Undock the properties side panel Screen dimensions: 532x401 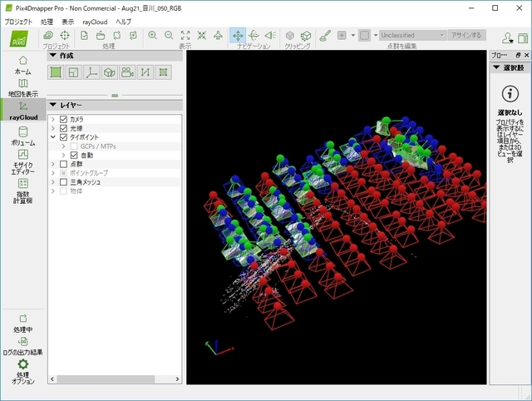pyautogui.click(x=518, y=55)
